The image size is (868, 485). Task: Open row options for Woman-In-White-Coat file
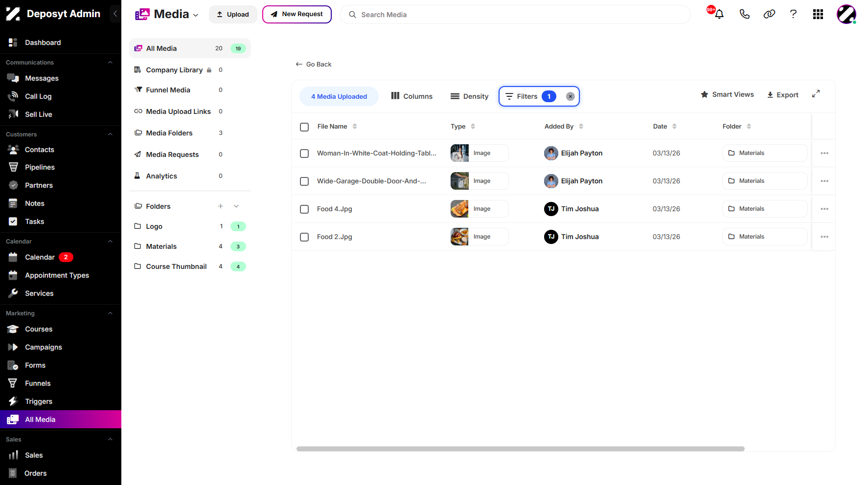pos(824,153)
